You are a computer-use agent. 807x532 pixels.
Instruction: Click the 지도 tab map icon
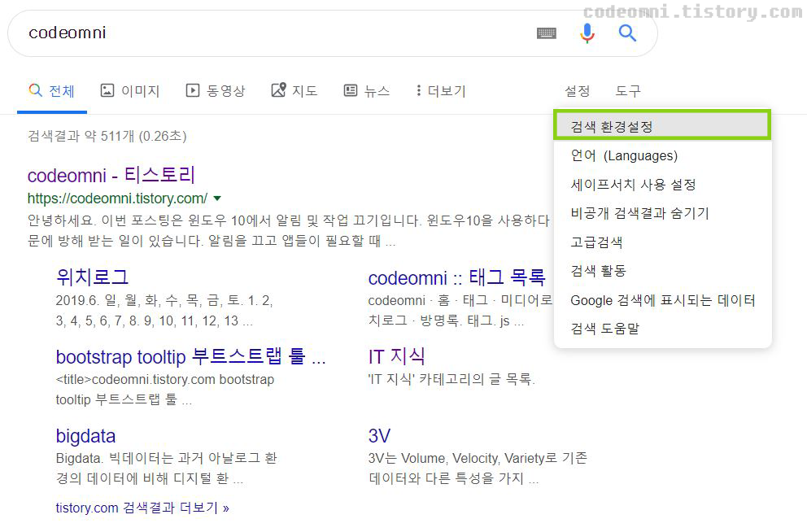pos(278,90)
